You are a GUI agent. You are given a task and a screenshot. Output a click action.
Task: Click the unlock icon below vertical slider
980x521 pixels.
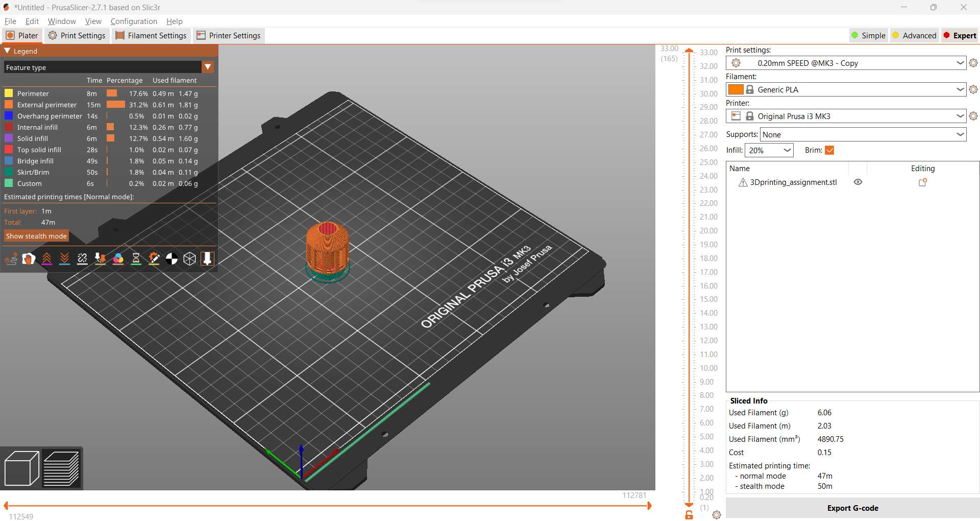coord(689,515)
